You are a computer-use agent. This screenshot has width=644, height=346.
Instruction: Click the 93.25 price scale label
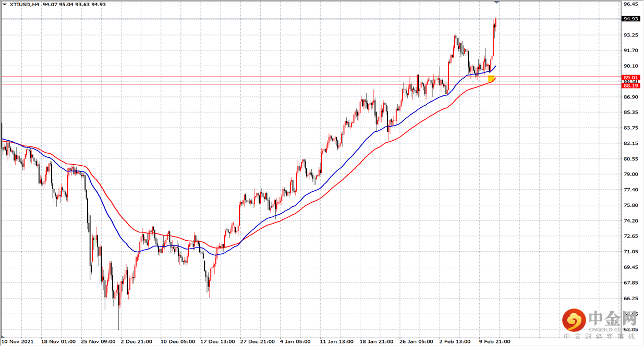pos(631,35)
